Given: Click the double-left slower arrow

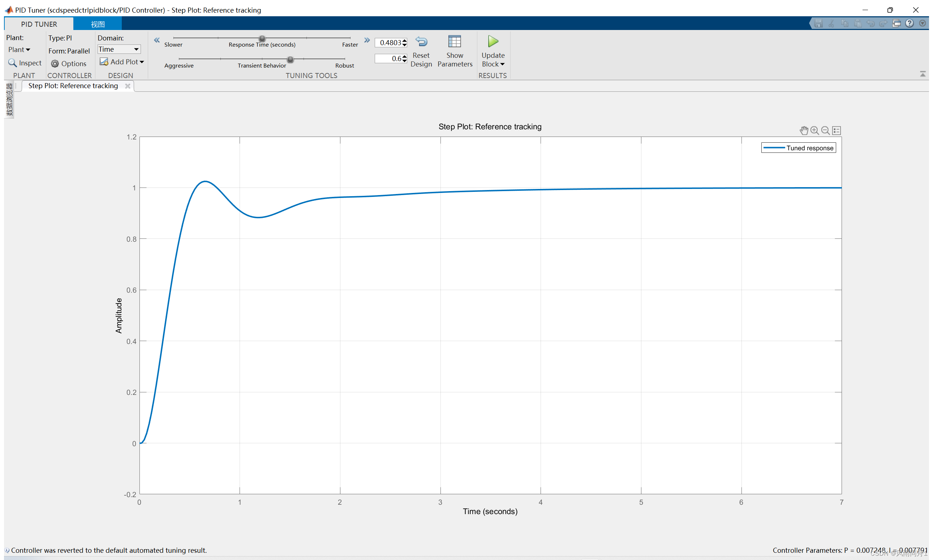Looking at the screenshot, I should [x=157, y=40].
